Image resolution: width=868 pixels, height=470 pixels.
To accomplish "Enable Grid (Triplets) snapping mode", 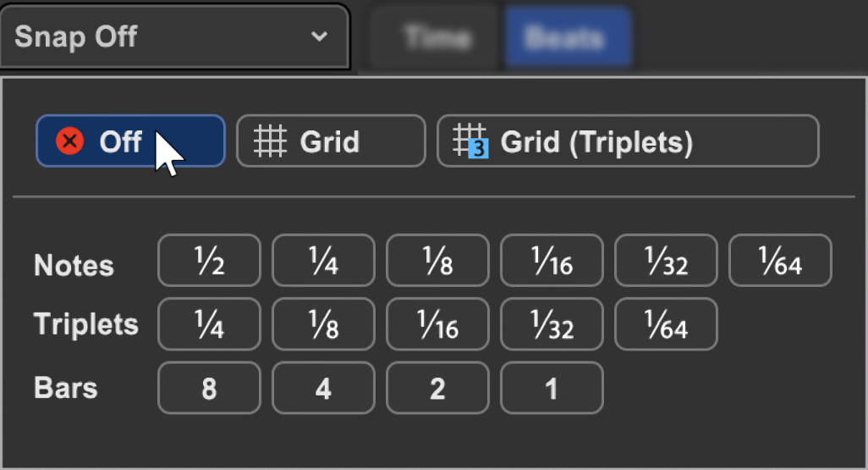I will coord(628,141).
